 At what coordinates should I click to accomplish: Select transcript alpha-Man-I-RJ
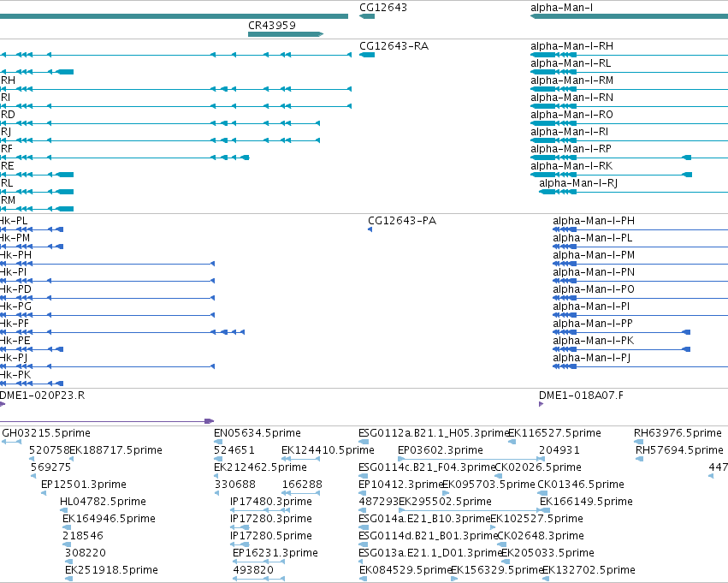tap(578, 183)
